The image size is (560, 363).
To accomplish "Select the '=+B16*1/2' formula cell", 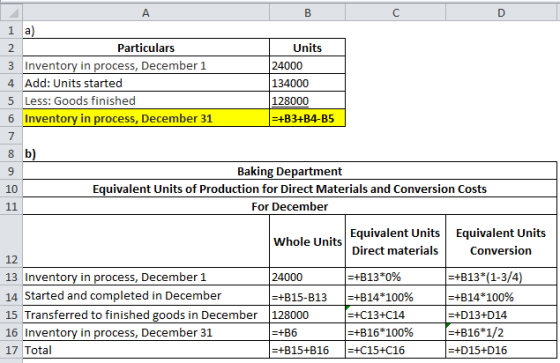I will click(x=501, y=332).
